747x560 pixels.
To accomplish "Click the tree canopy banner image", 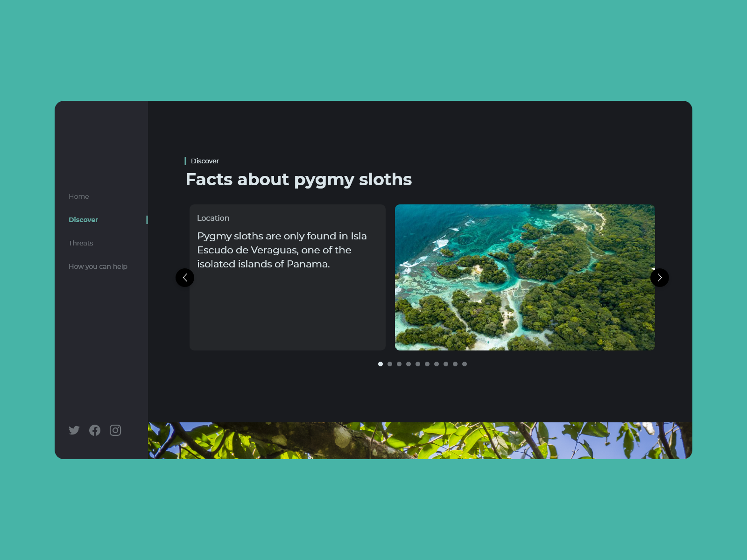I will 420,441.
